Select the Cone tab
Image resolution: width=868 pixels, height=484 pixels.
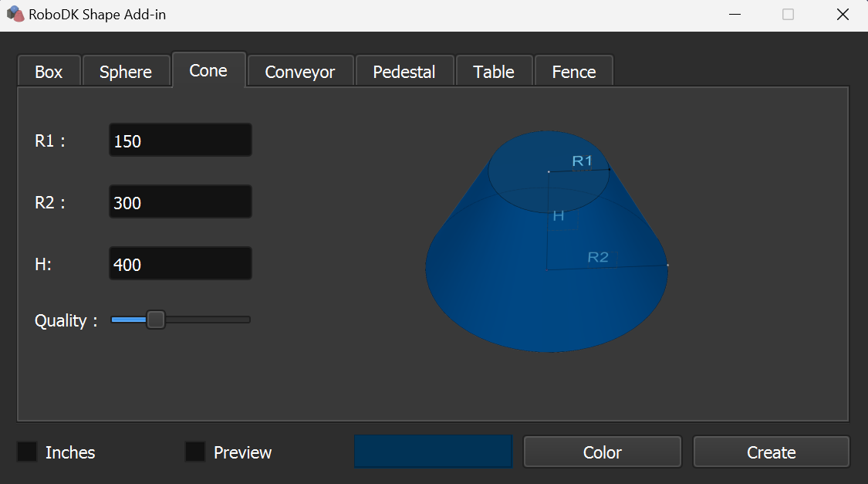[208, 70]
